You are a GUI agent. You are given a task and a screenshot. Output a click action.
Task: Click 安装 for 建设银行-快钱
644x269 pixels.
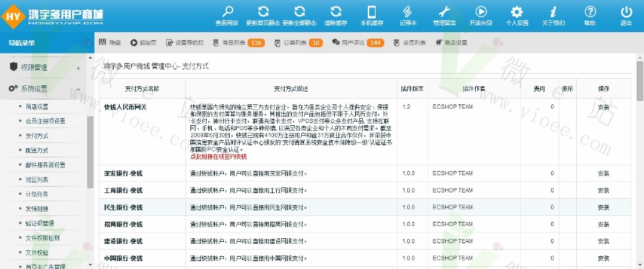point(603,241)
